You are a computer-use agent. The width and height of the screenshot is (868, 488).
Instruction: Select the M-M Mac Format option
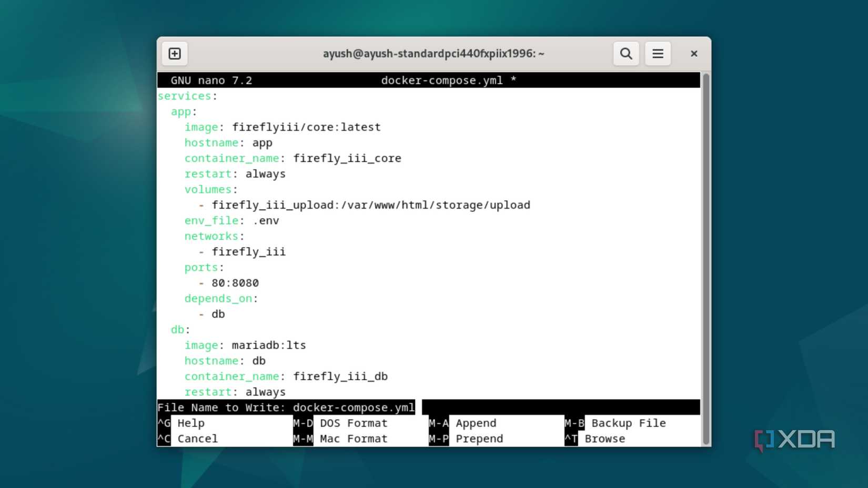point(340,439)
